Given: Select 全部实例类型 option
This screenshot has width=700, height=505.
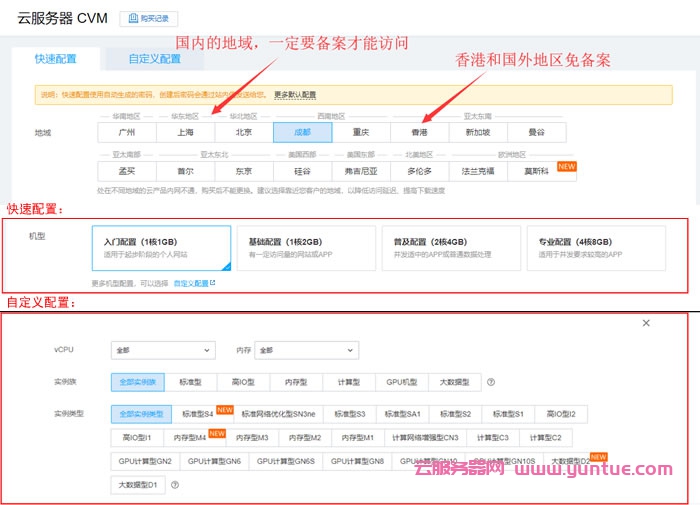Looking at the screenshot, I should click(x=141, y=414).
